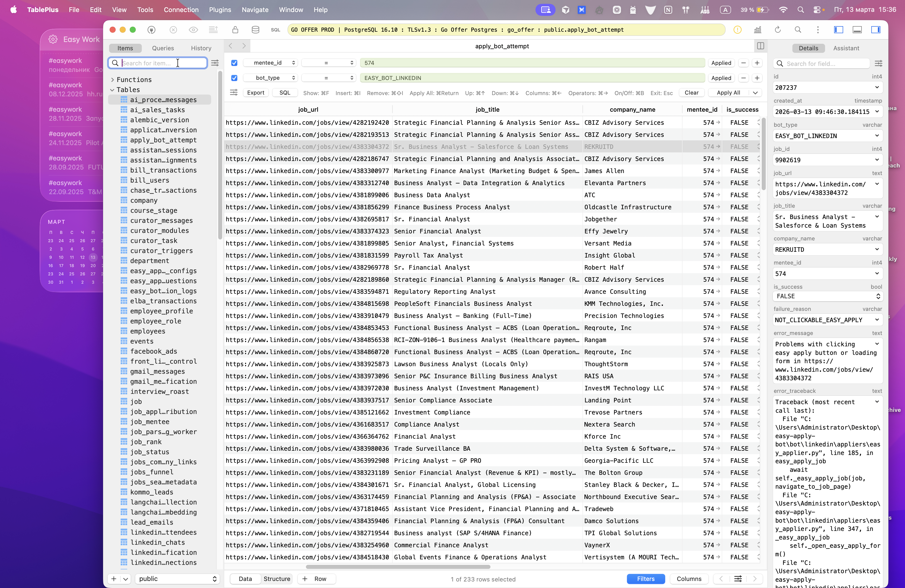Viewport: 905px width, 588px height.
Task: Toggle the bottom console panel icon
Action: [x=857, y=30]
